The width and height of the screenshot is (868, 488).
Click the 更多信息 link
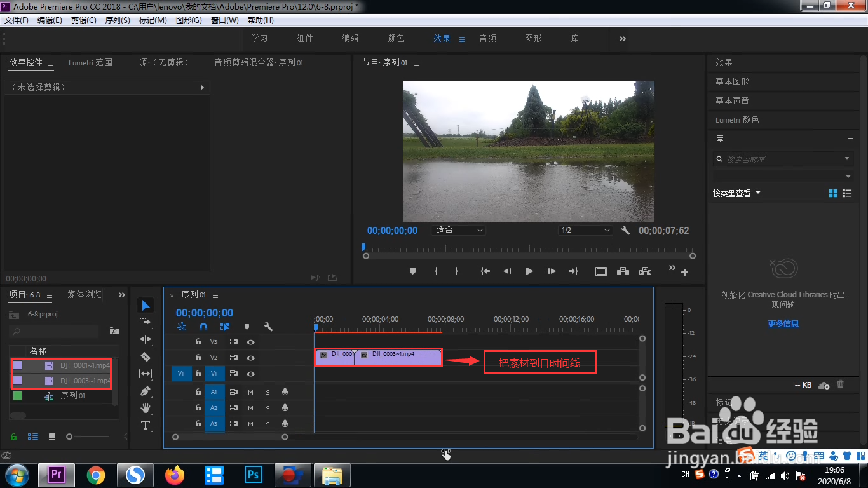pyautogui.click(x=783, y=323)
